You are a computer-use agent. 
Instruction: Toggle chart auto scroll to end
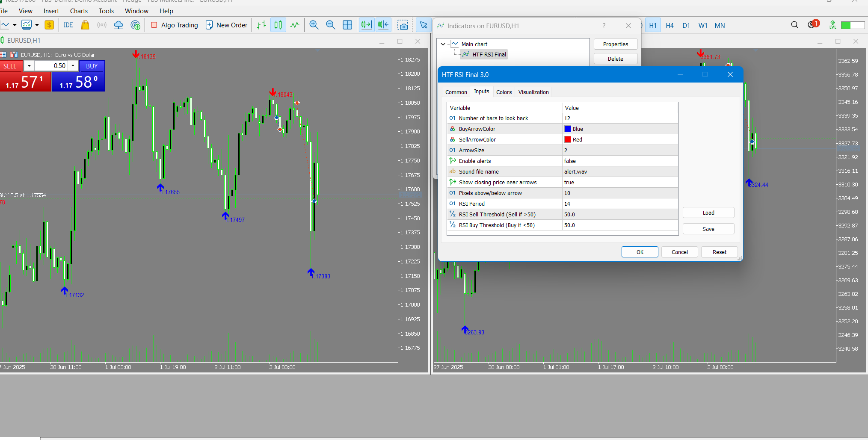point(366,25)
